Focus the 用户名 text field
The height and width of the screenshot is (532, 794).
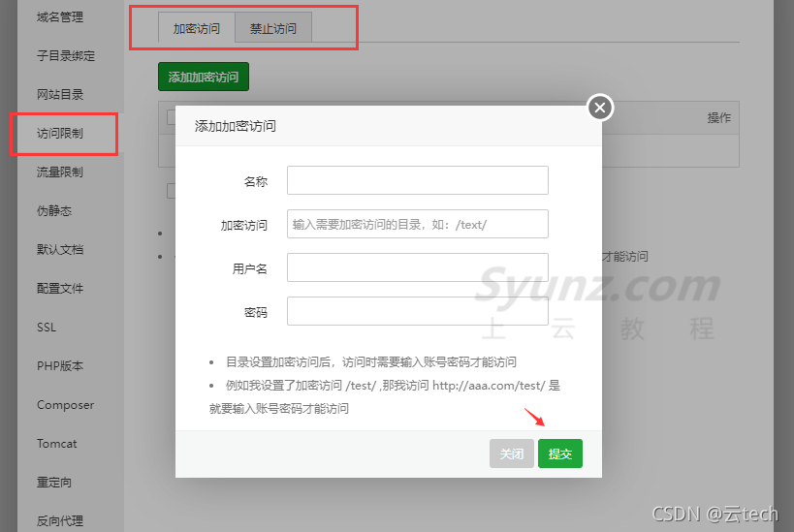point(417,267)
